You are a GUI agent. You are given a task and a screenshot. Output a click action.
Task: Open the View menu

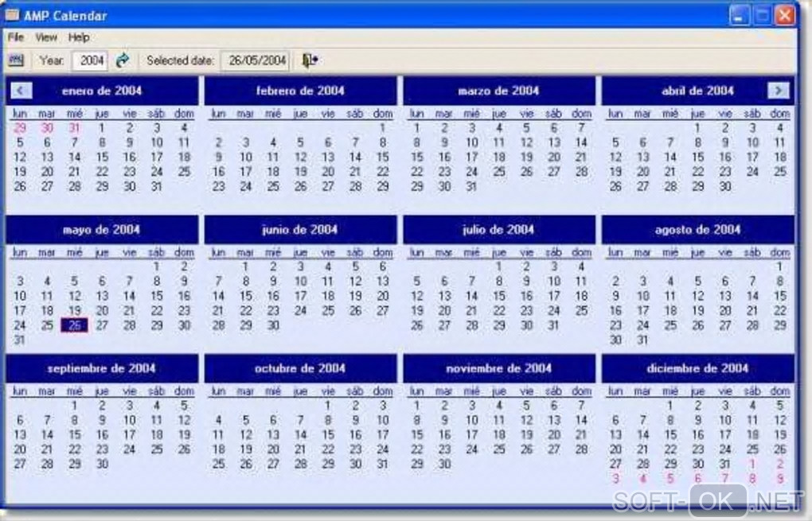(46, 37)
